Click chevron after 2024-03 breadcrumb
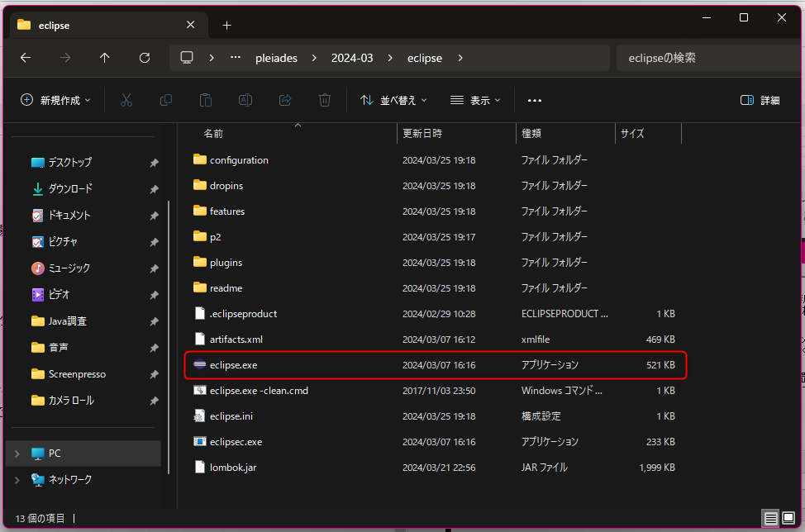This screenshot has height=532, width=805. (390, 58)
